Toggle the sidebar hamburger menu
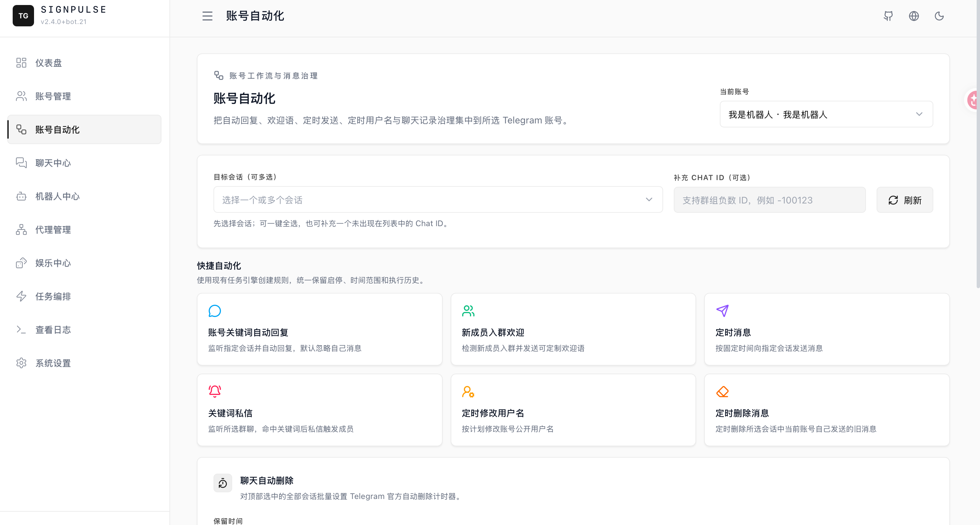 207,16
